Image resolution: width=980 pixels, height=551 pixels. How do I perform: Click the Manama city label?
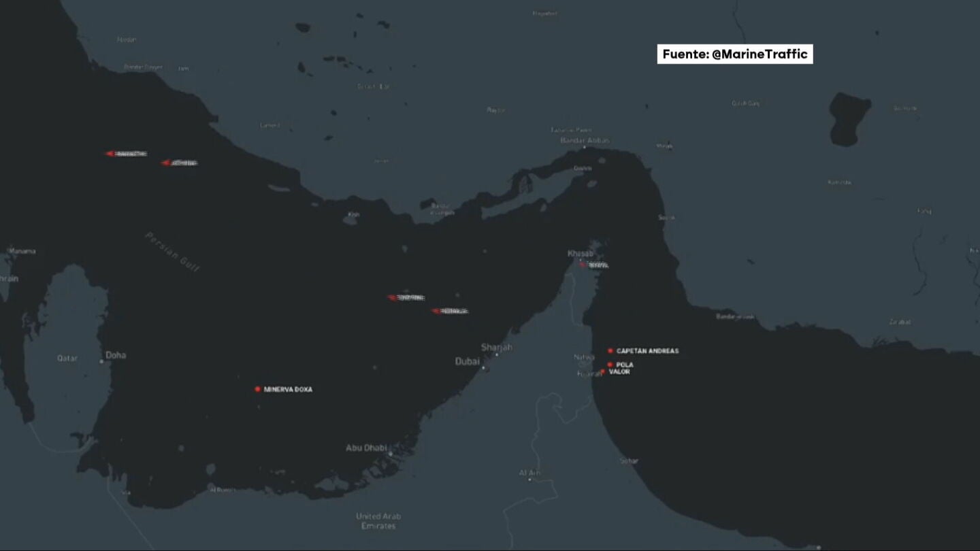click(22, 251)
